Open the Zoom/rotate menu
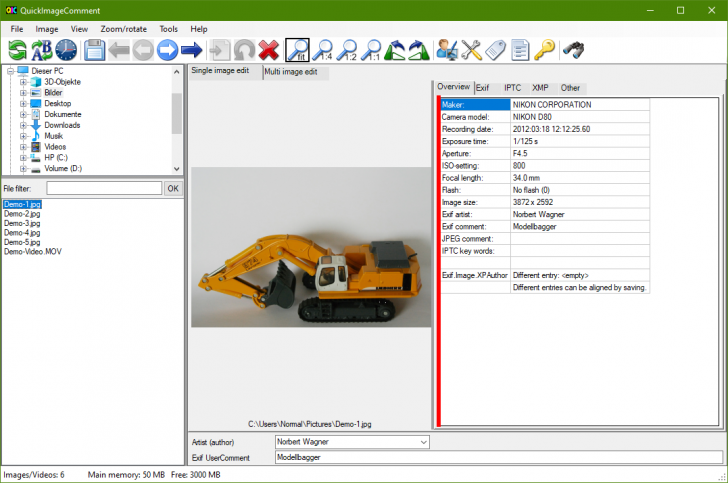This screenshot has height=483, width=728. [124, 29]
